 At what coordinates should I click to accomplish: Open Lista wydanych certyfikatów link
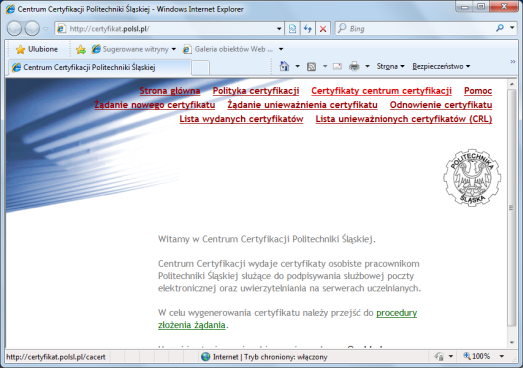241,119
